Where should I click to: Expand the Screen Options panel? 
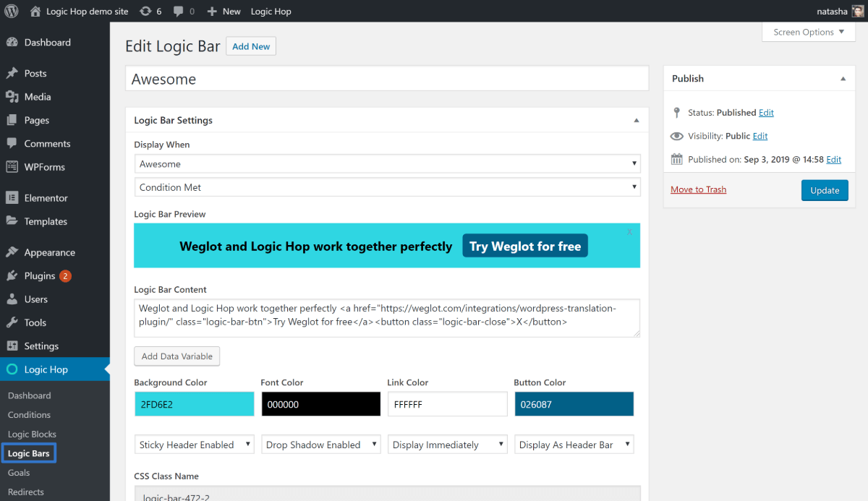[x=809, y=32]
